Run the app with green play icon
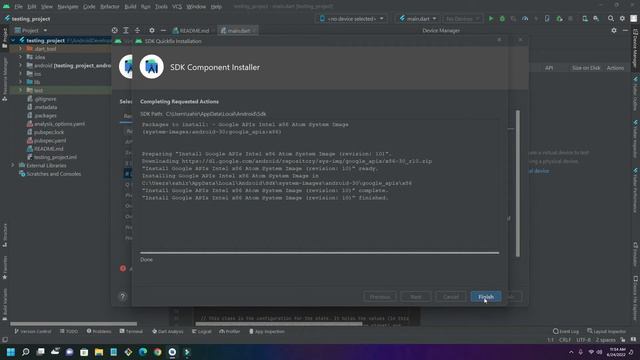The height and width of the screenshot is (360, 640). pos(491,19)
